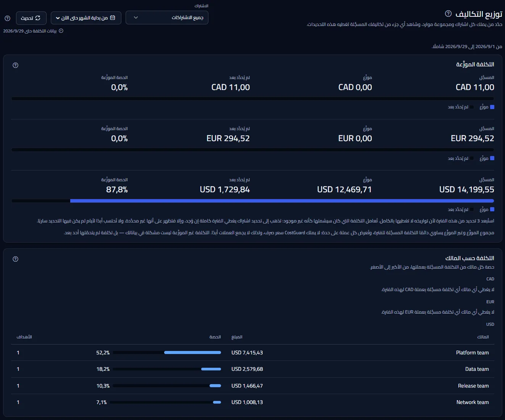The width and height of the screenshot is (505, 420).
Task: Open the page help icon left of تحديث
Action: 7,18
